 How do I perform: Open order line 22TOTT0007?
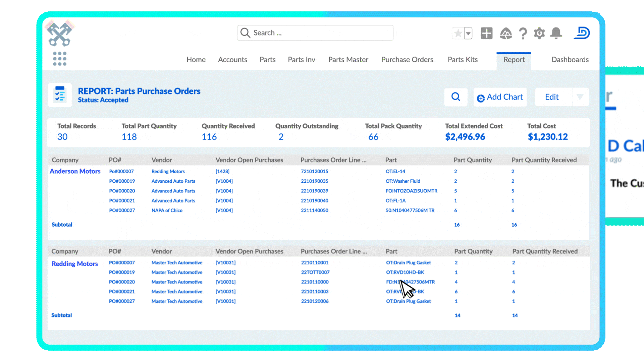315,272
